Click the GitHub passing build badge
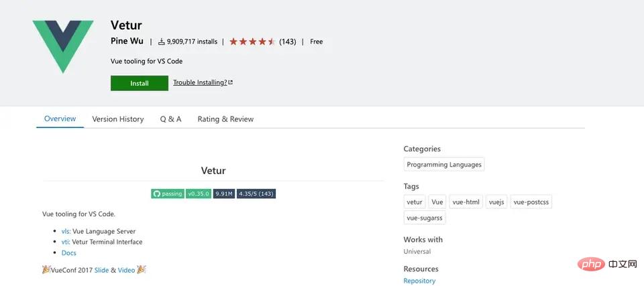This screenshot has width=644, height=286. 168,194
